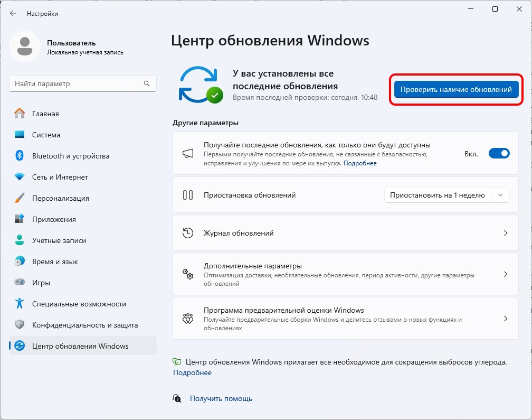Click the Конфиденциальность и защита shield icon
This screenshot has width=532, height=420.
(x=20, y=325)
